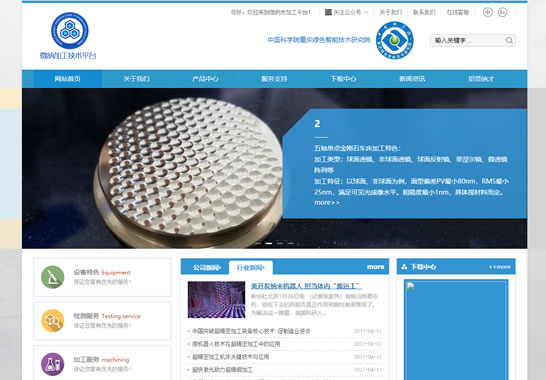The width and height of the screenshot is (546, 380).
Task: Click the banner more>> link
Action: tap(327, 202)
